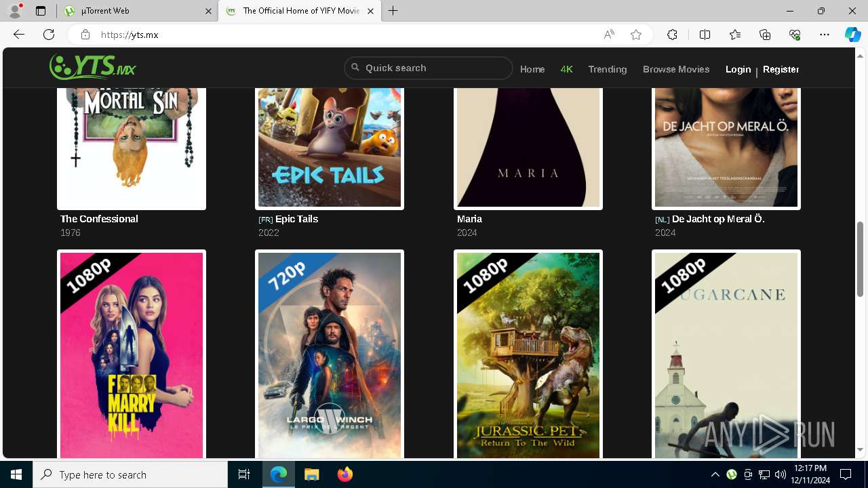Toggle the split screen icon
This screenshot has width=868, height=488.
tap(705, 35)
